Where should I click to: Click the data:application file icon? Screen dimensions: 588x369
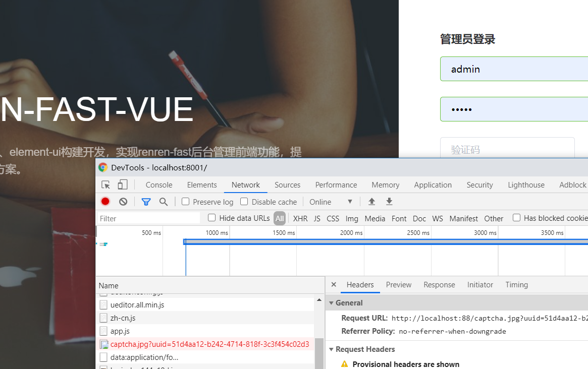tap(103, 357)
